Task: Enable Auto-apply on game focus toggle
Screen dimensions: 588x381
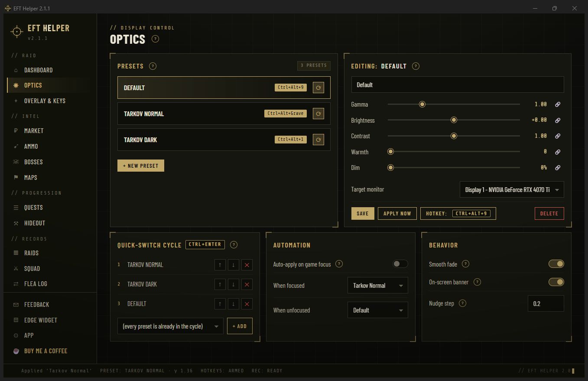Action: [400, 264]
